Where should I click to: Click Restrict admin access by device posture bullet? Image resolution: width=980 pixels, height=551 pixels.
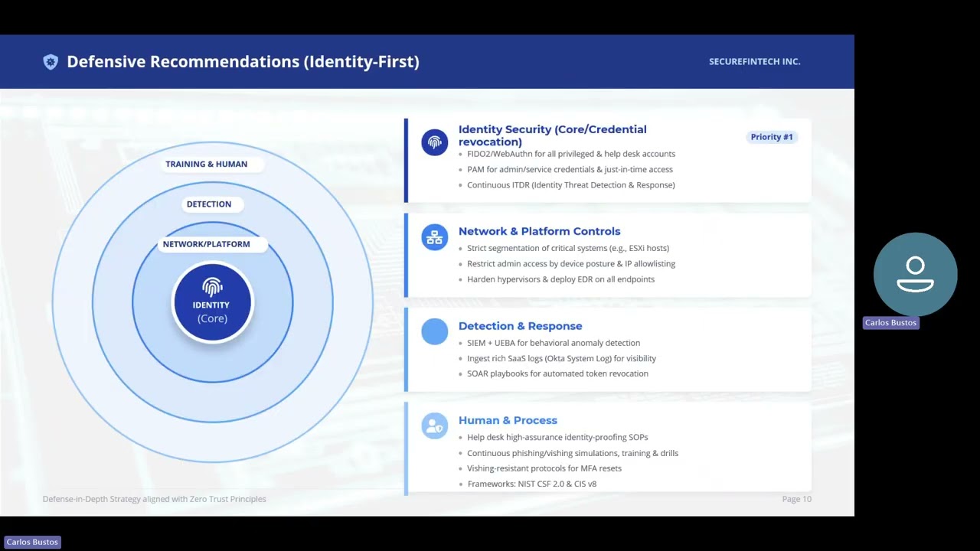[x=571, y=263]
